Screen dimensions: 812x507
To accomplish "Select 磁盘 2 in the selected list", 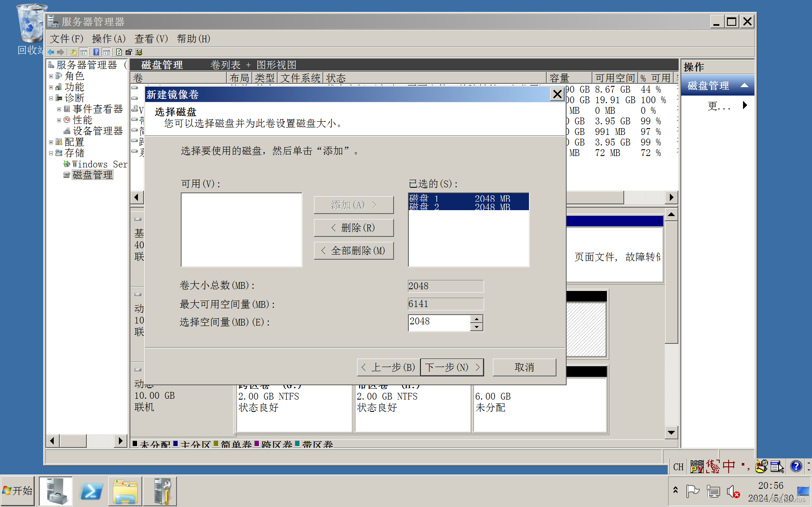I will coord(468,206).
